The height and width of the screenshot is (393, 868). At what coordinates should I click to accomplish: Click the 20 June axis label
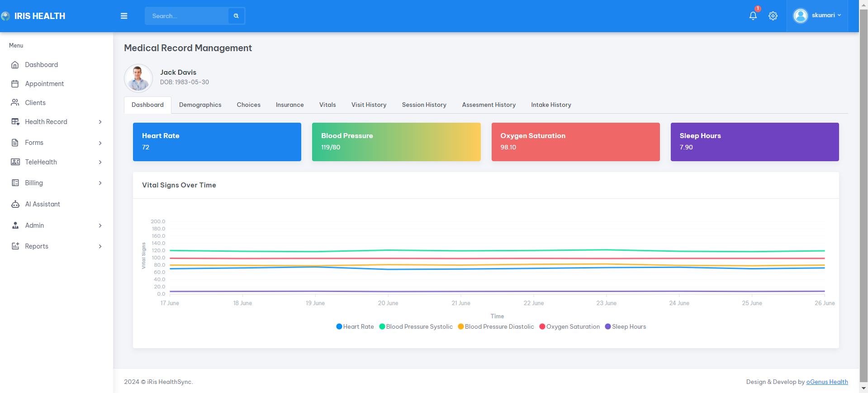tap(388, 303)
